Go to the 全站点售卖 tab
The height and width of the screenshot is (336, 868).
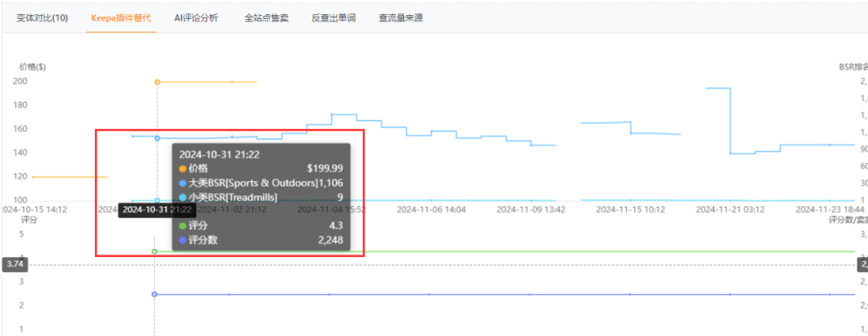pos(266,18)
